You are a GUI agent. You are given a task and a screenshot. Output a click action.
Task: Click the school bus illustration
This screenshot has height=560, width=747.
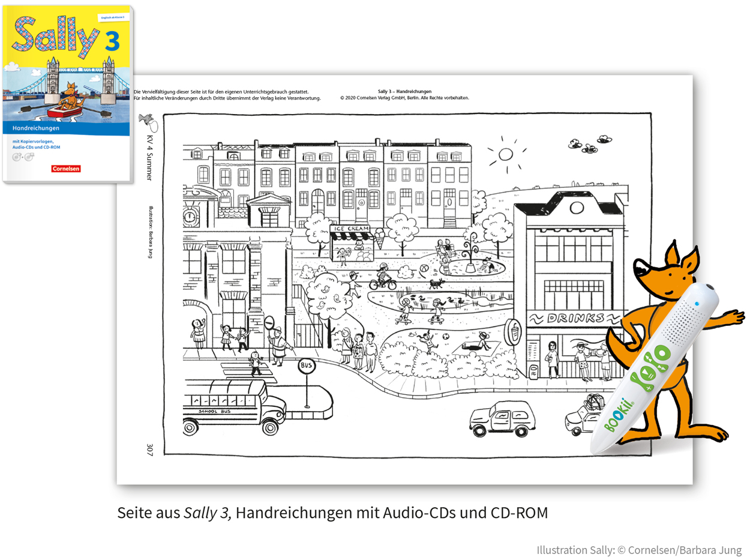[234, 407]
